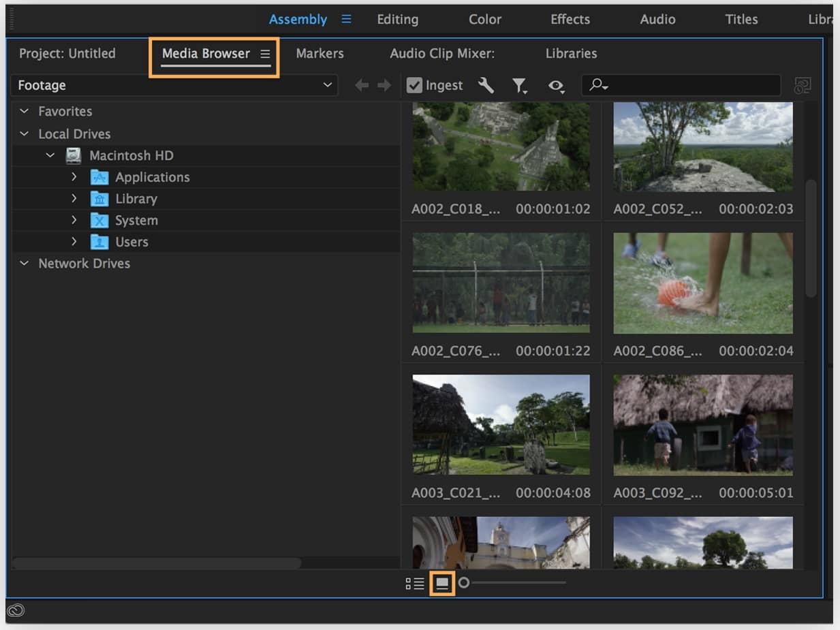The width and height of the screenshot is (840, 630).
Task: Open the Creative Cloud status icon
Action: tap(15, 610)
